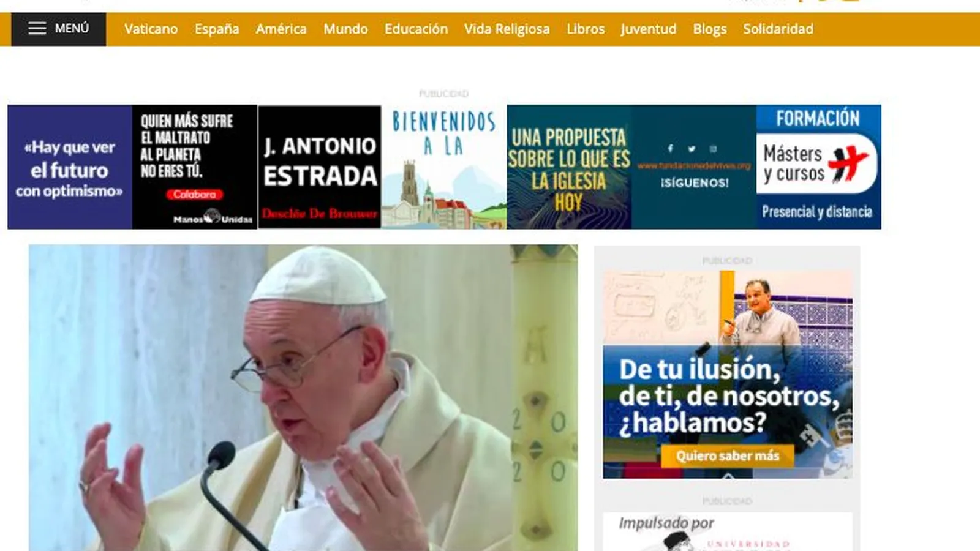Click the Twitter bird icon in the banner

pyautogui.click(x=692, y=149)
